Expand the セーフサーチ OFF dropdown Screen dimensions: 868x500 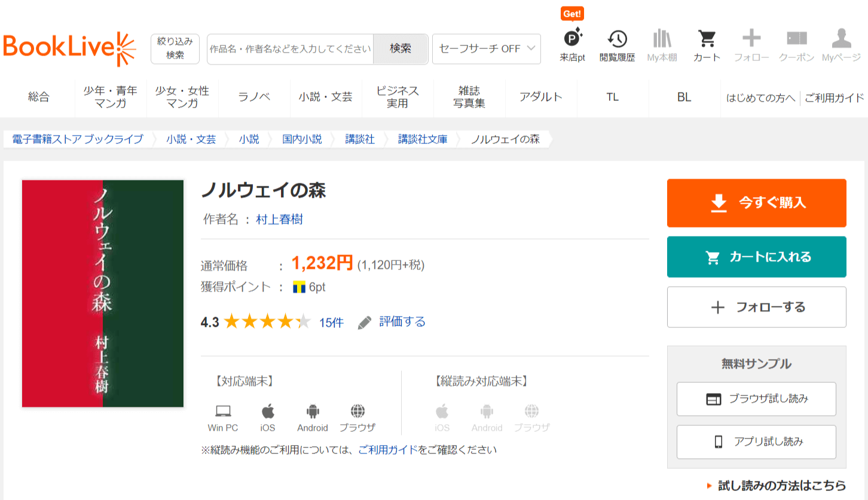pos(486,49)
